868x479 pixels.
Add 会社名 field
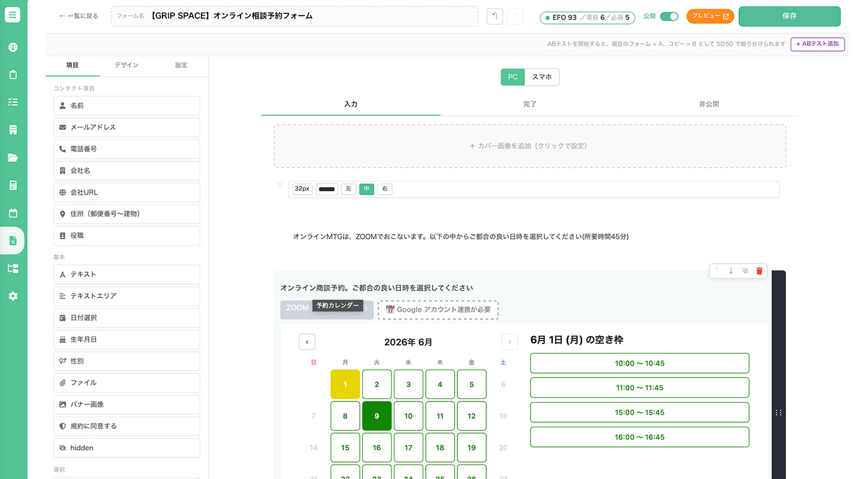point(127,171)
